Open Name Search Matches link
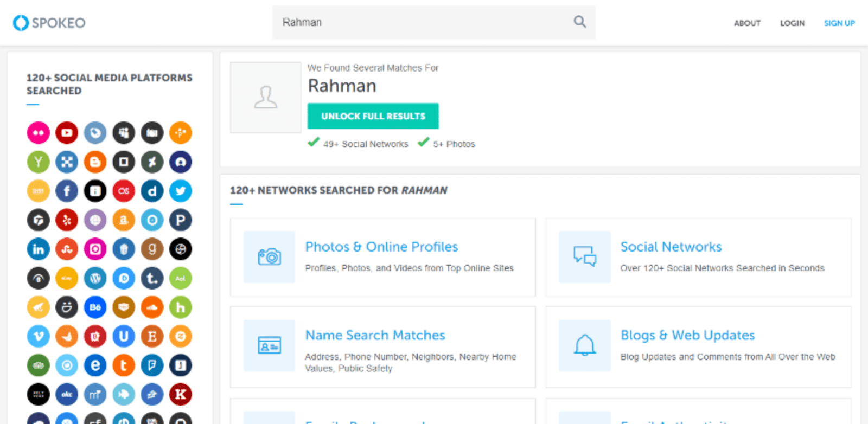868x424 pixels. (375, 335)
